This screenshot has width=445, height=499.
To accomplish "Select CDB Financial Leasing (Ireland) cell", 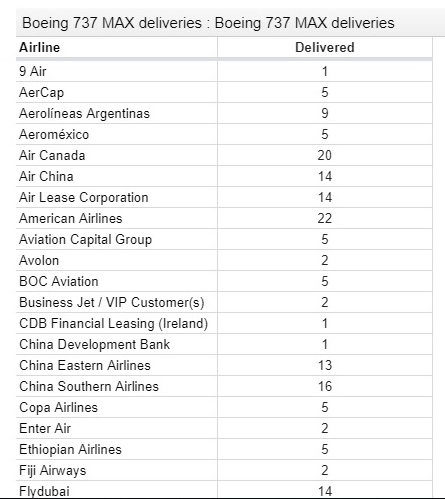I will tap(117, 323).
